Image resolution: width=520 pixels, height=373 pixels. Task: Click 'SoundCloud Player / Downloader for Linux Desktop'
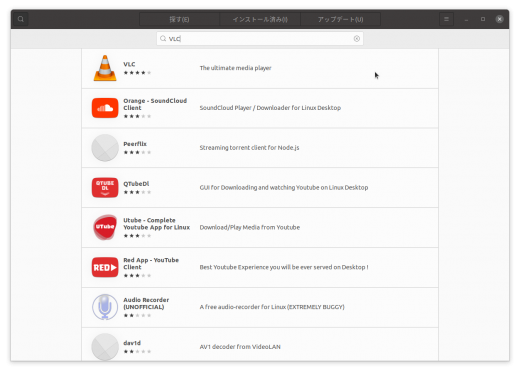pyautogui.click(x=270, y=108)
